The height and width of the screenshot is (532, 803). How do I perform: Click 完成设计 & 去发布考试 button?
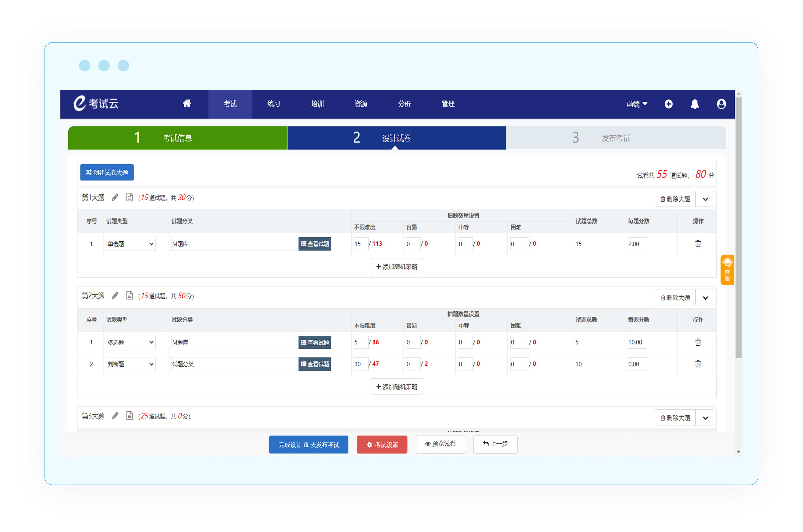(x=308, y=444)
